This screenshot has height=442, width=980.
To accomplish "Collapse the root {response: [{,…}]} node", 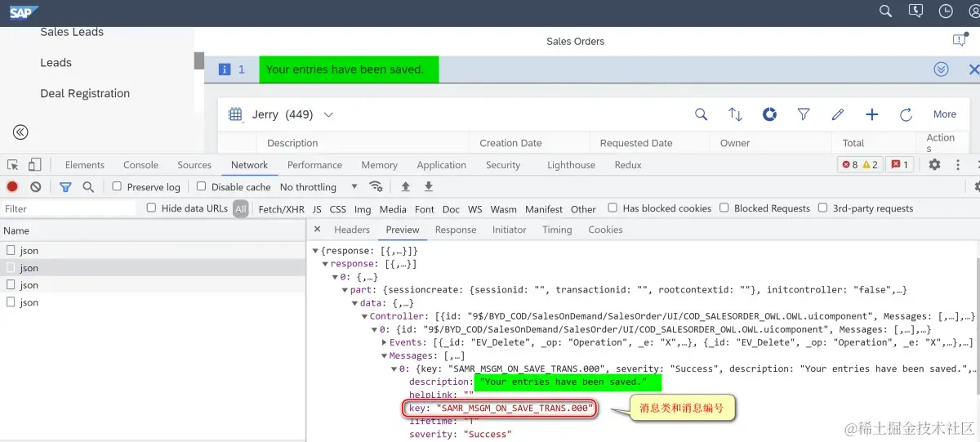I will click(x=316, y=251).
